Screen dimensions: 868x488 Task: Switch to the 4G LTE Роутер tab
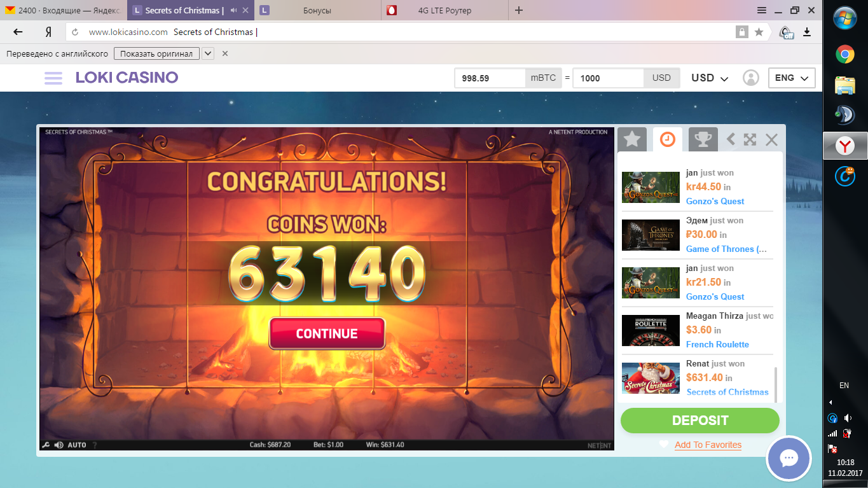(x=445, y=10)
